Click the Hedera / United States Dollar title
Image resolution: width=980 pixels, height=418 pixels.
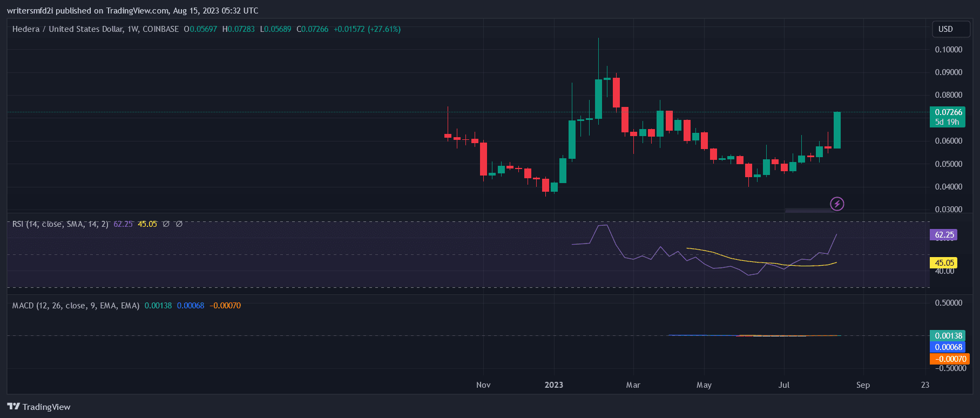95,29
